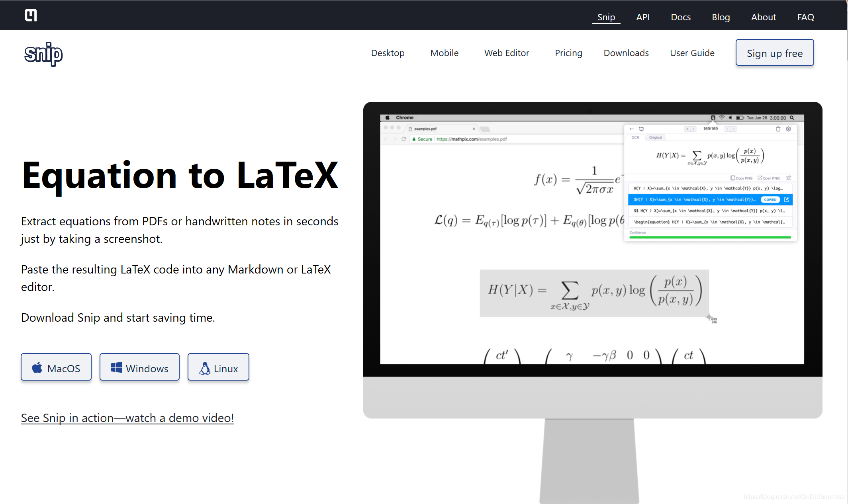Go to the Pricing page
848x504 pixels.
[x=568, y=53]
